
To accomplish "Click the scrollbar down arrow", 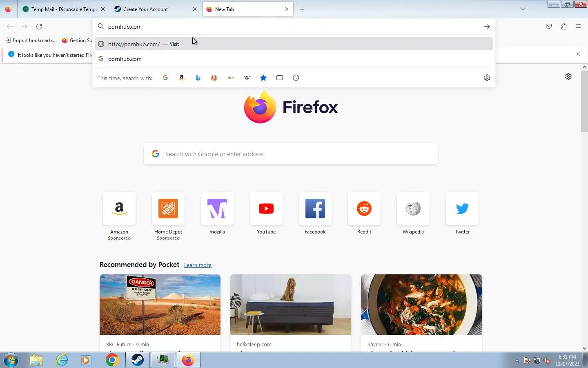I will click(584, 348).
